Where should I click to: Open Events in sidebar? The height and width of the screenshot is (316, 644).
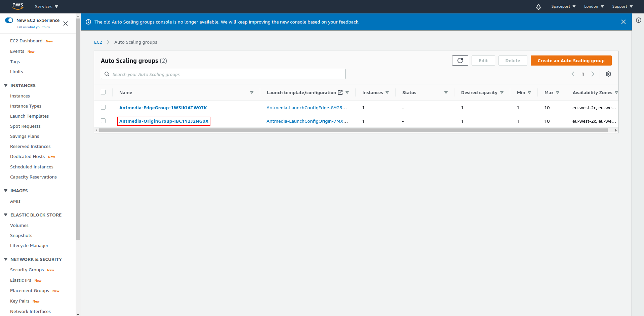tap(17, 51)
